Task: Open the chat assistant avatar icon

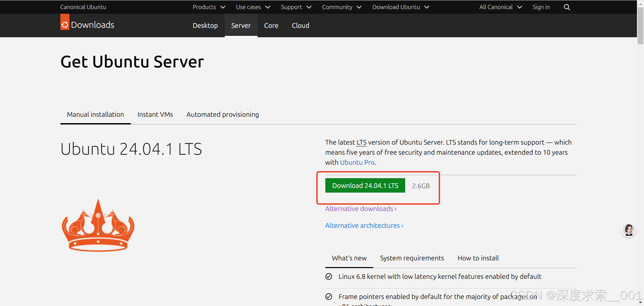Action: [x=629, y=230]
